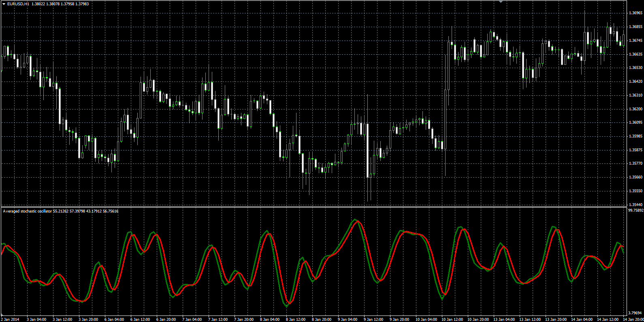Click the 1.36635 price scale label
Viewport: 644px width, 322px height.
(x=635, y=54)
